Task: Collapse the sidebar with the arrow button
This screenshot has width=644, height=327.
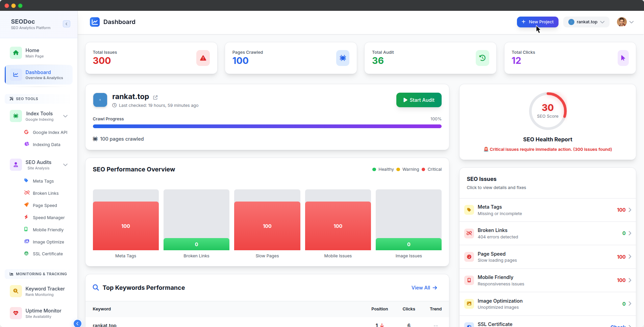Action: click(67, 24)
